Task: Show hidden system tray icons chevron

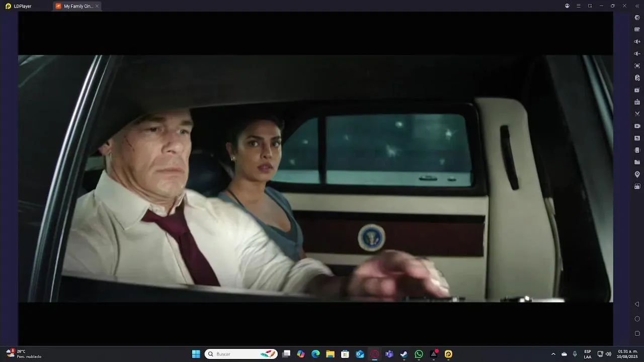Action: click(553, 354)
